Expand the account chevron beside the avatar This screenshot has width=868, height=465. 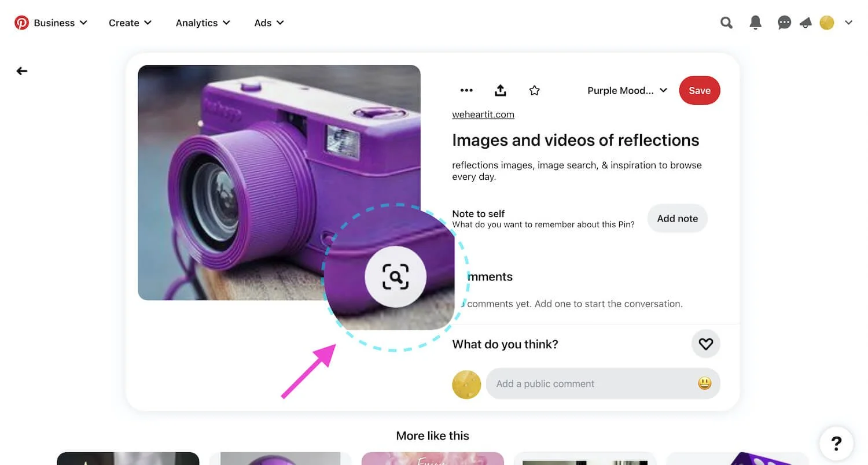tap(848, 23)
